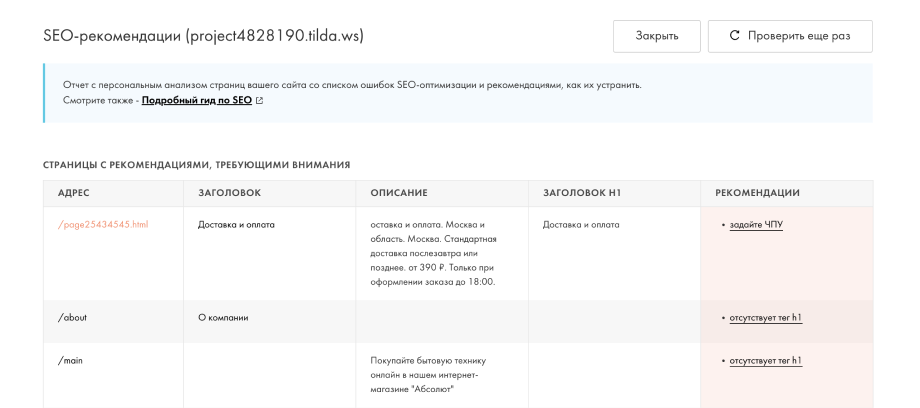Click the Закрыть button
The width and height of the screenshot is (920, 408).
(656, 36)
